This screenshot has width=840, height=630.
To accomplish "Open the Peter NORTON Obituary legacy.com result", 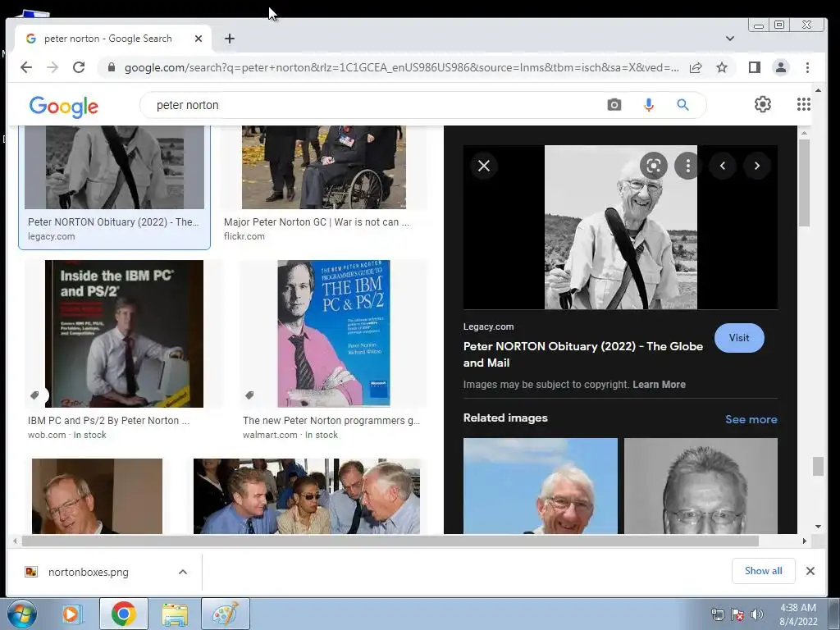I will click(114, 188).
